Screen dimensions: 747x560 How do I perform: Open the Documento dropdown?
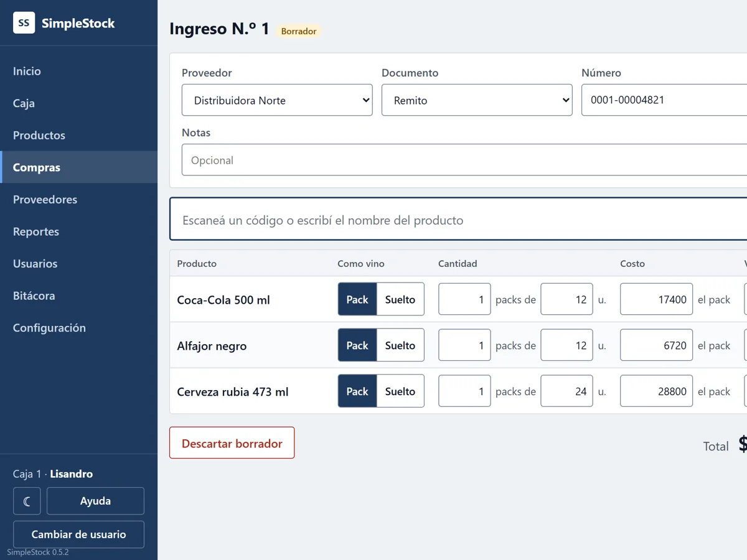tap(477, 100)
